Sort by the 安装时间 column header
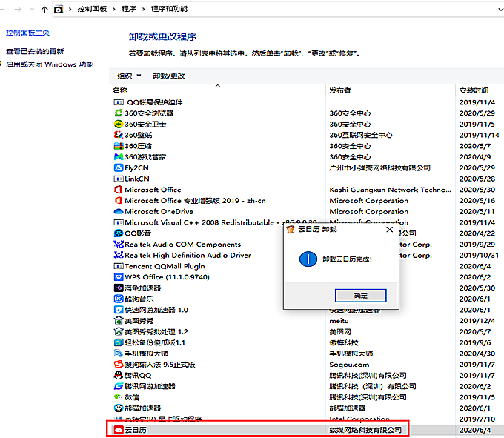This screenshot has height=438, width=504. tap(474, 90)
